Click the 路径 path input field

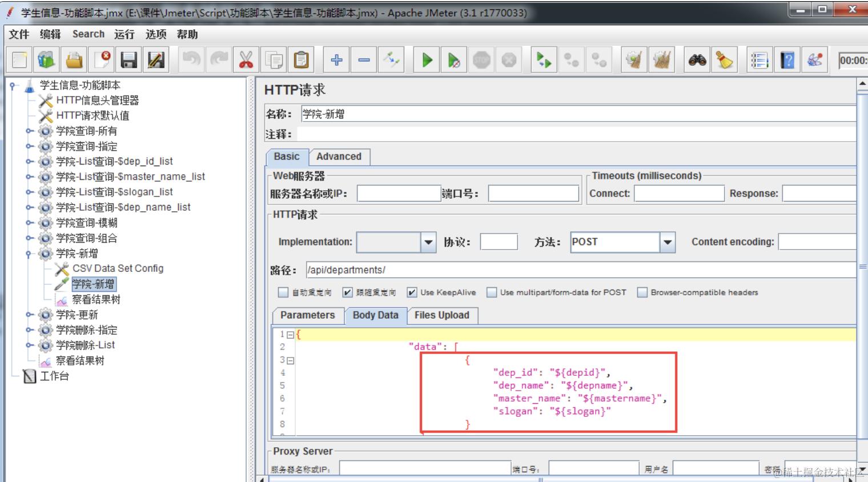click(x=581, y=270)
